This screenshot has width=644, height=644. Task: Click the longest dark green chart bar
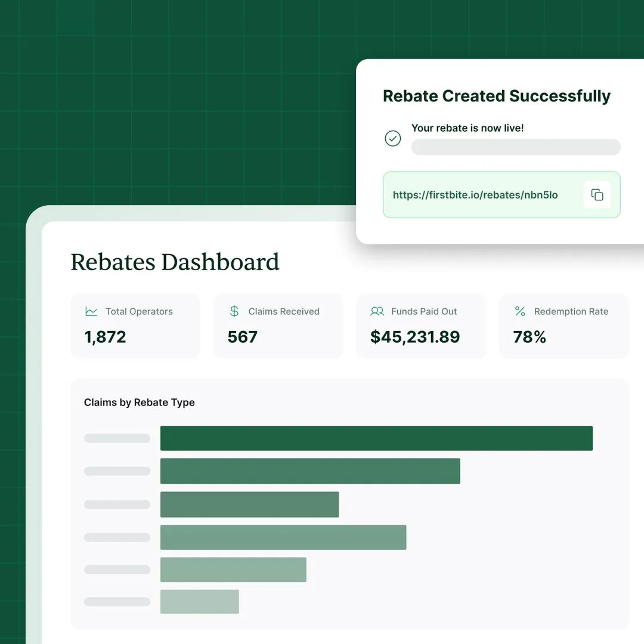point(376,438)
